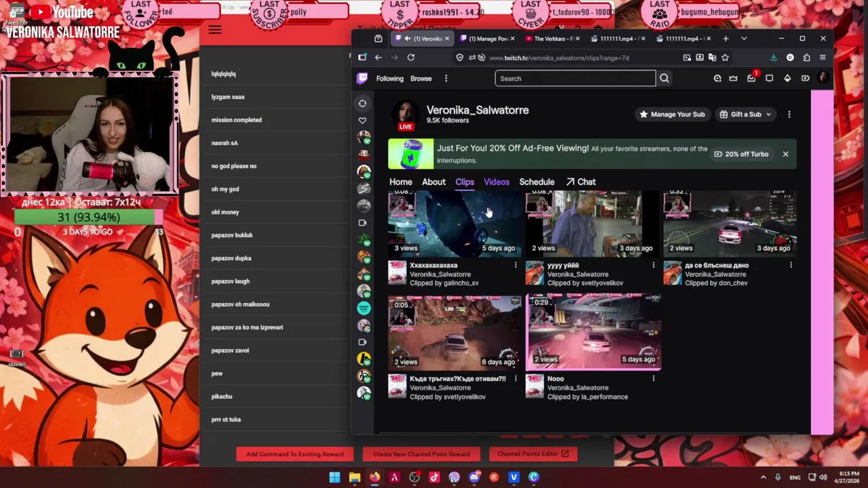
Task: Go back in Firefox browser
Action: [378, 58]
